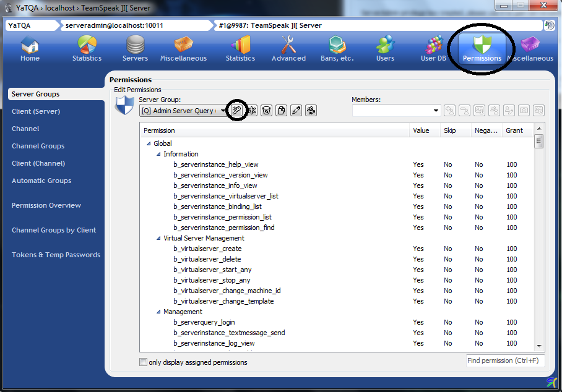Click the scrollbar up arrow
The width and height of the screenshot is (562, 392).
pyautogui.click(x=538, y=128)
